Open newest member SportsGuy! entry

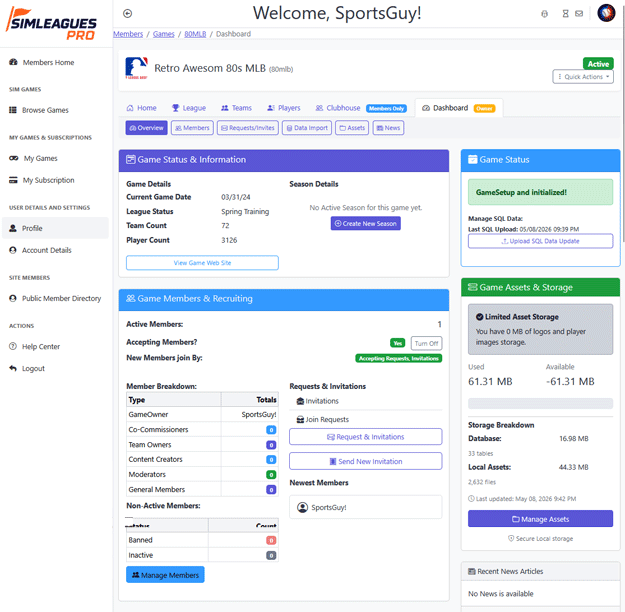click(x=366, y=507)
